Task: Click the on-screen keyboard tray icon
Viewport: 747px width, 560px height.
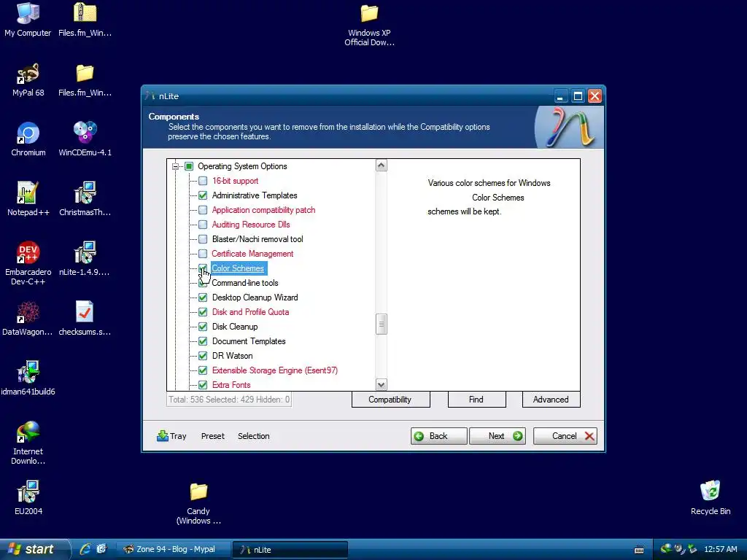Action: (639, 550)
